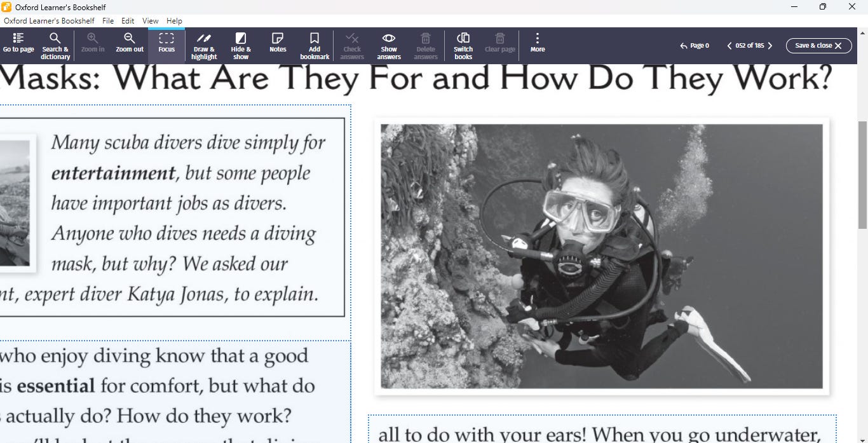Image resolution: width=868 pixels, height=443 pixels.
Task: Open the View menu
Action: [x=151, y=21]
